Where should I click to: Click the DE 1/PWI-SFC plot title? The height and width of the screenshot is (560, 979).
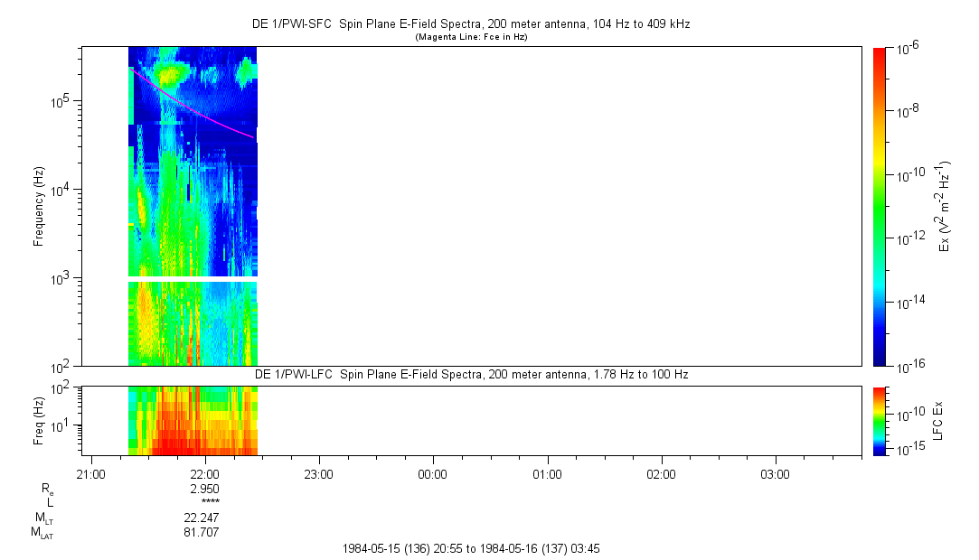470,24
